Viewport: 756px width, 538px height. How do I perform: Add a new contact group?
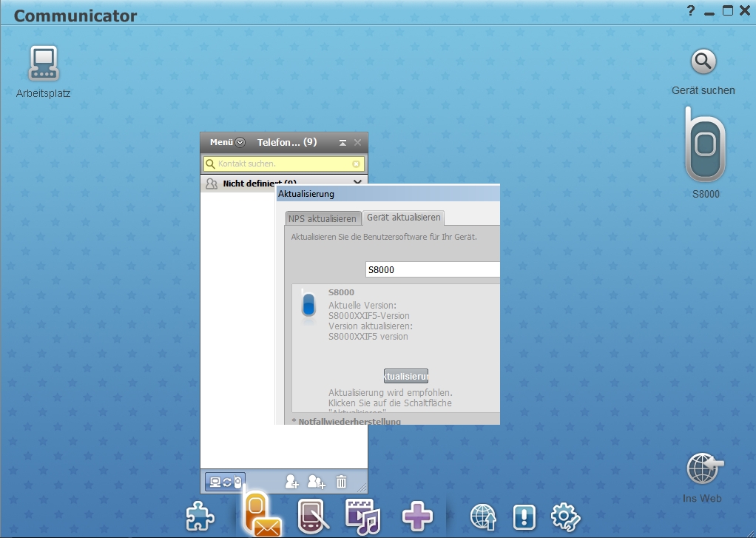[x=317, y=482]
